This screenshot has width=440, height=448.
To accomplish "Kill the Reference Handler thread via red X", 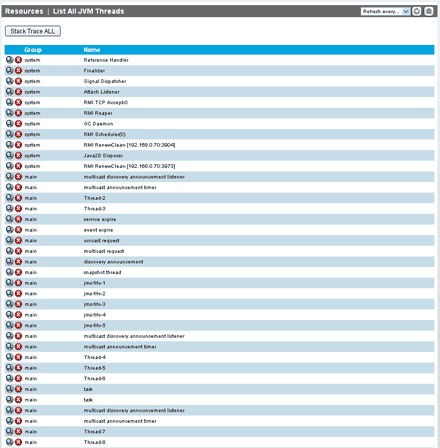I will 18,60.
